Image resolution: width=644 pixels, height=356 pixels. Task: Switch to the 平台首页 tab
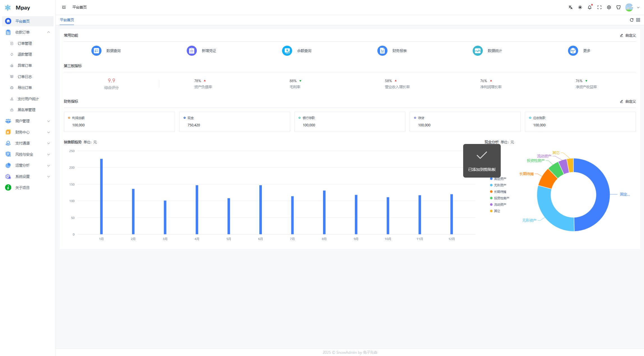[x=67, y=20]
